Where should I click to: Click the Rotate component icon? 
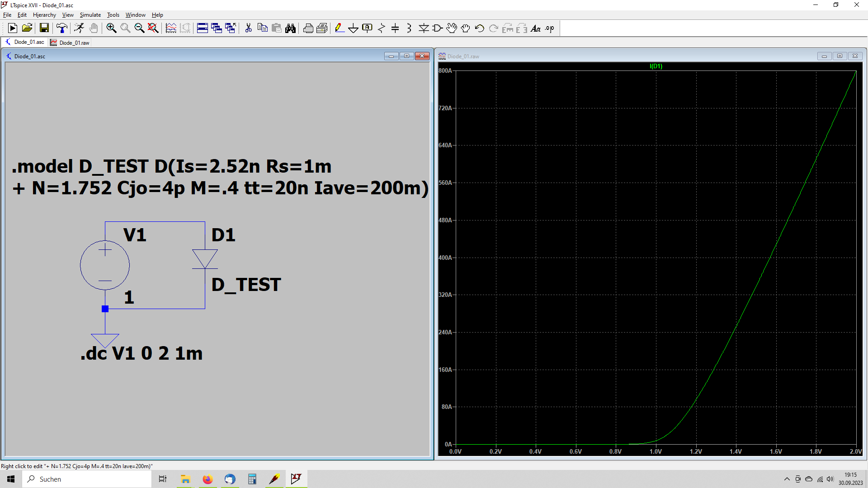point(508,28)
